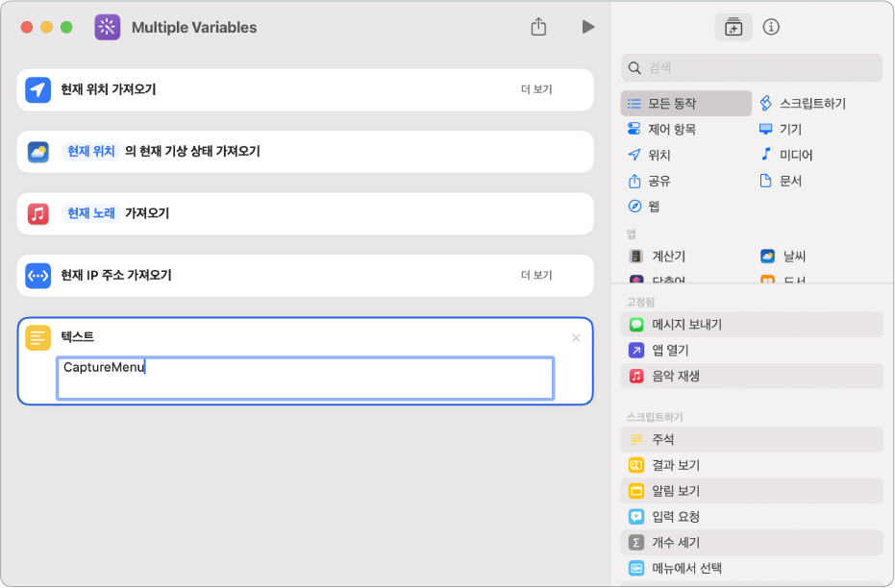Viewport: 895px width, 588px height.
Task: Add 결과 보기 action
Action: click(752, 465)
